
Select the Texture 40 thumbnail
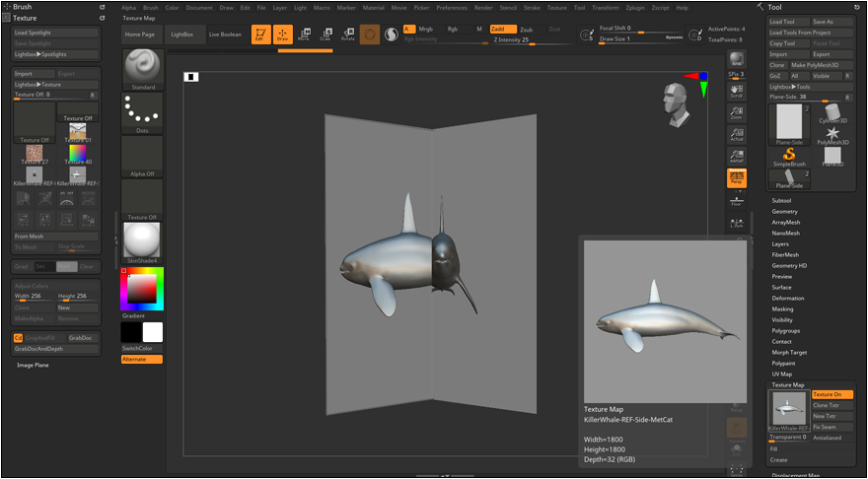tap(77, 153)
